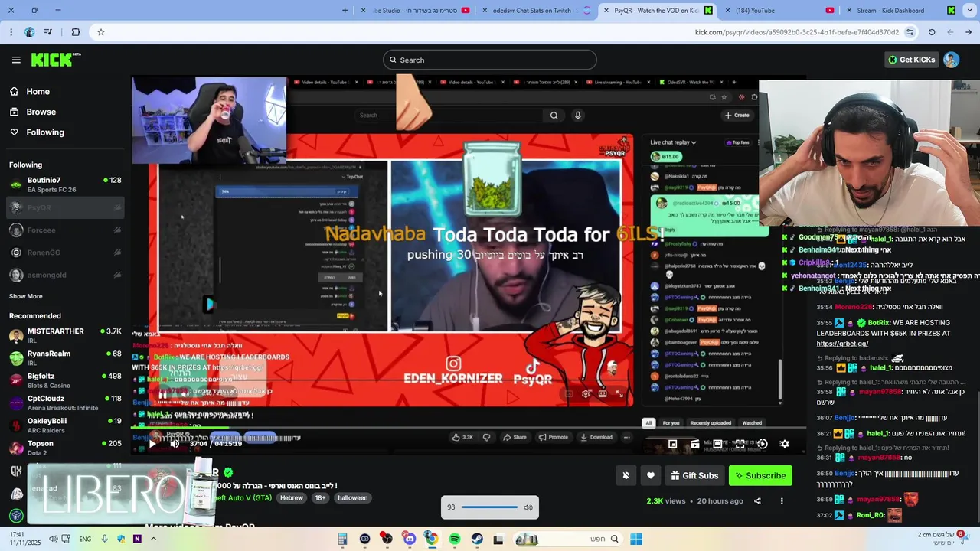This screenshot has width=980, height=551.
Task: Seek on the video progress bar
Action: [x=469, y=429]
